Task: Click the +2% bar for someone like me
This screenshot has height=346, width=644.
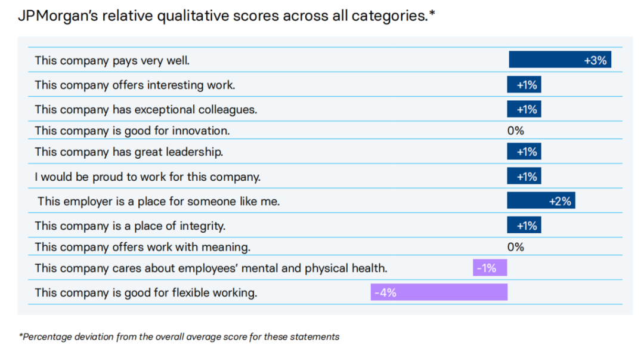Action: coord(541,201)
